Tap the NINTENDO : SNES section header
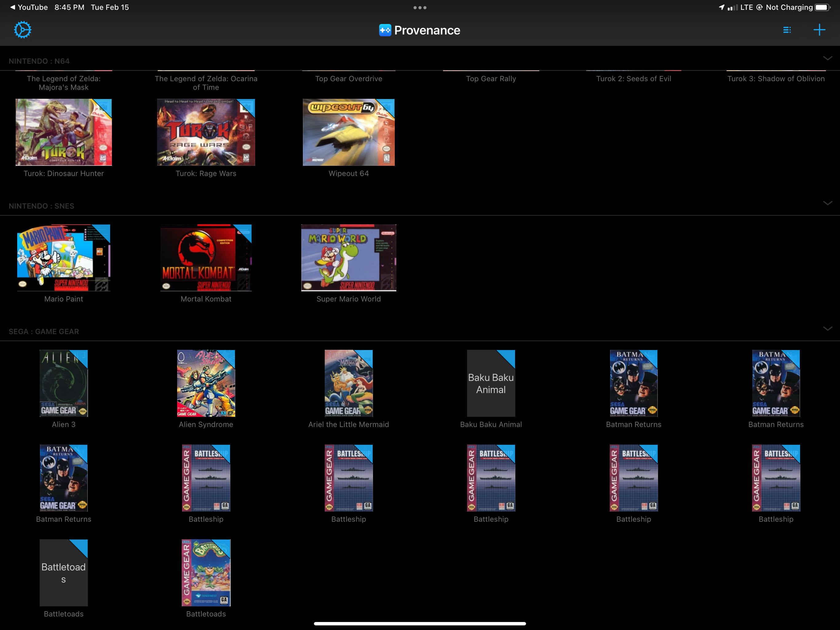Image resolution: width=840 pixels, height=630 pixels. point(42,206)
